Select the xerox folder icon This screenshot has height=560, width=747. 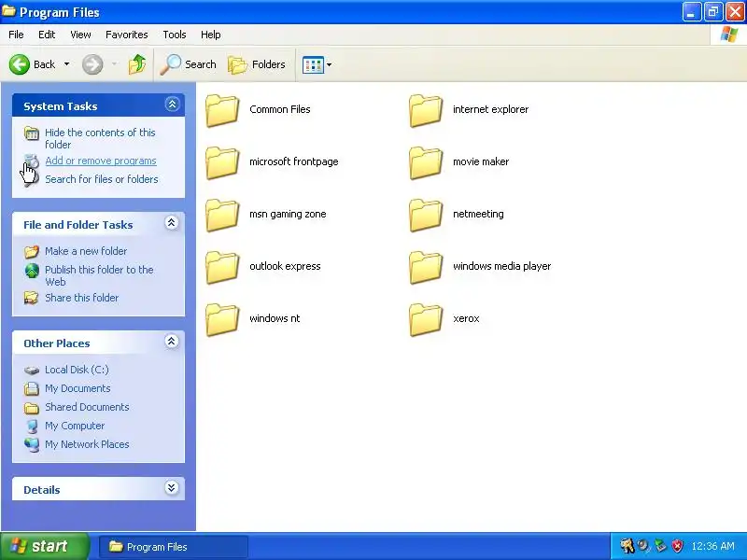426,320
